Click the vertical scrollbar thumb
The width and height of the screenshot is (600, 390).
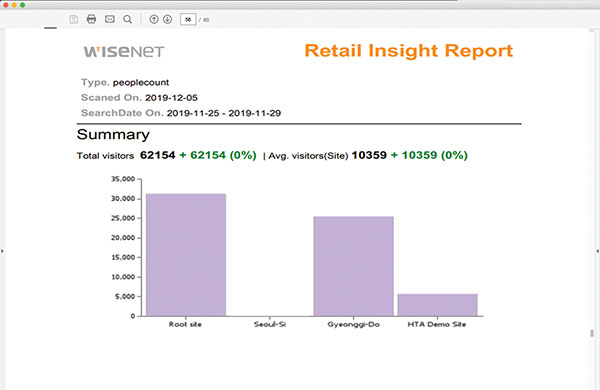[592, 333]
